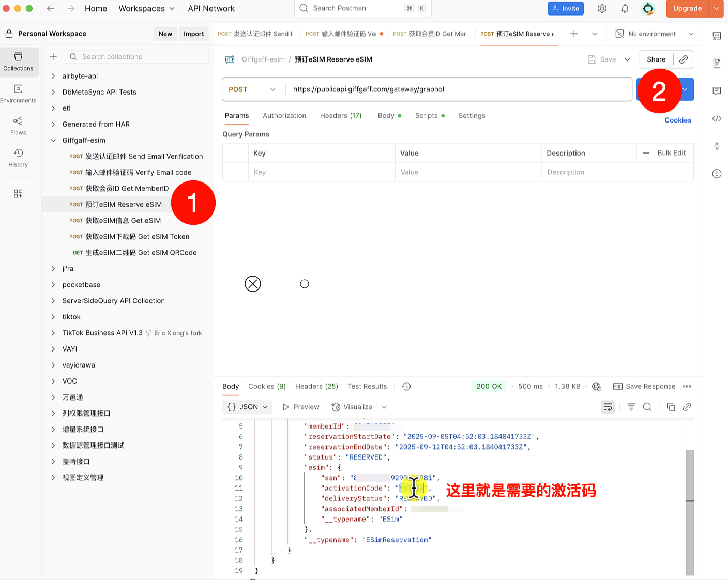
Task: Switch to the Headers (17) request tab
Action: tap(340, 116)
